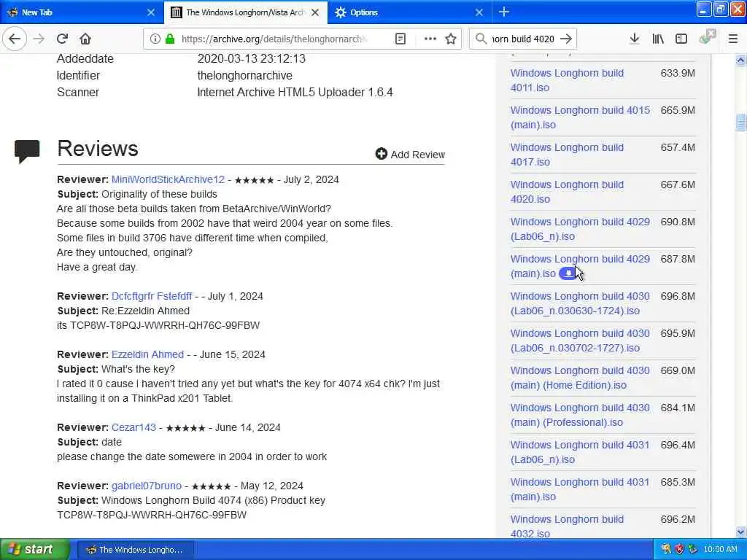Screen dimensions: 747x560
Task: Click the identifier value thelonghornarchive
Action: (245, 75)
